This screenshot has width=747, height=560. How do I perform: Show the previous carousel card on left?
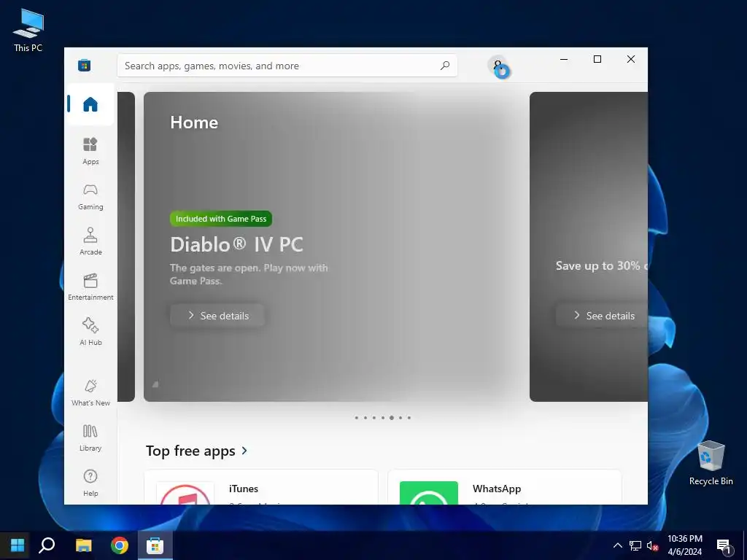(126, 246)
